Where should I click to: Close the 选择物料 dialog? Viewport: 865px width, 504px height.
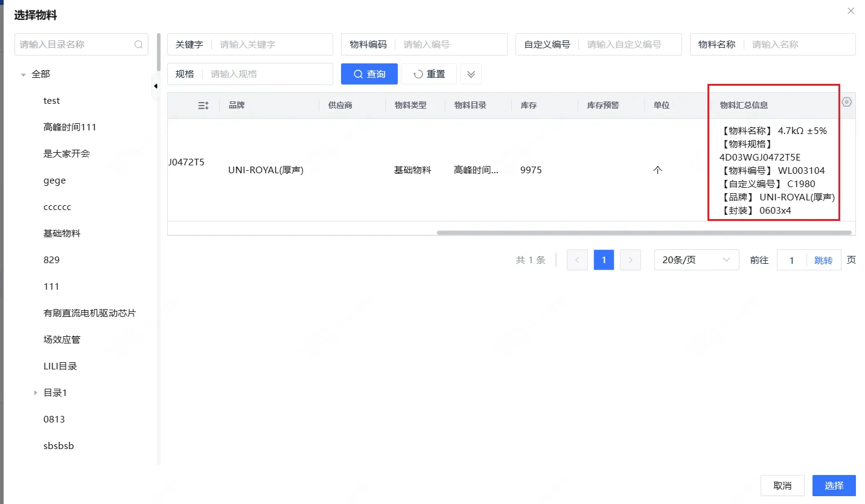pyautogui.click(x=851, y=11)
